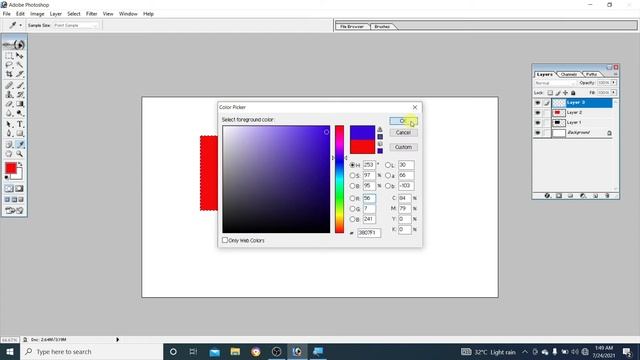
Task: Click the out-of-gamut warning triangle icon
Action: click(x=380, y=130)
